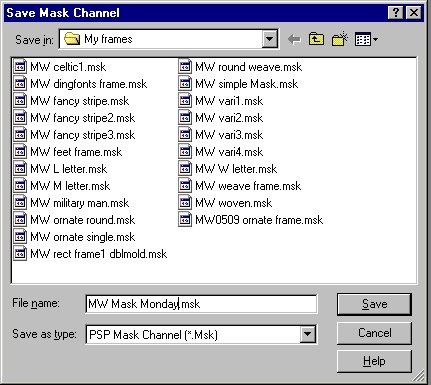Click the file icon beside MW L letter.msk

[20, 169]
